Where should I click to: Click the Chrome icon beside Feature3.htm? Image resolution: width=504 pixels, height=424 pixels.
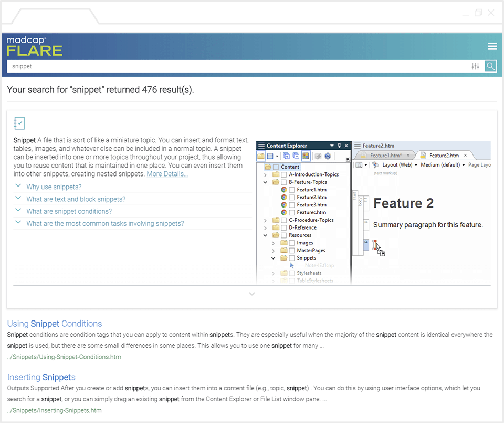pyautogui.click(x=284, y=205)
